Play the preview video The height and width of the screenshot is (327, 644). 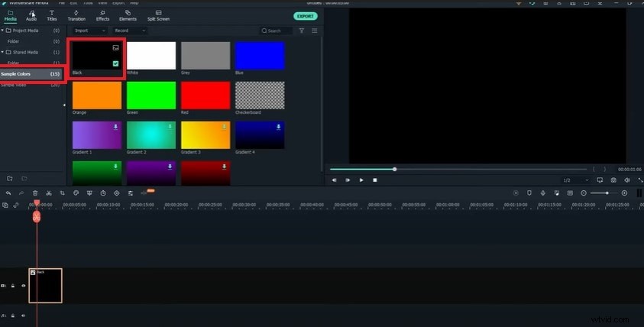pos(361,180)
